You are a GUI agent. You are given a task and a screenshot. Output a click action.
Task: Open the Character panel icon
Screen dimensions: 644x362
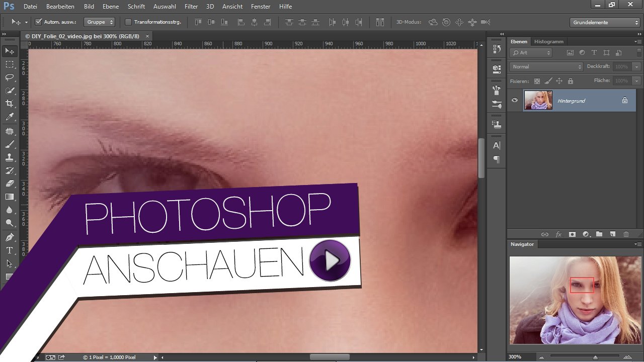(497, 145)
